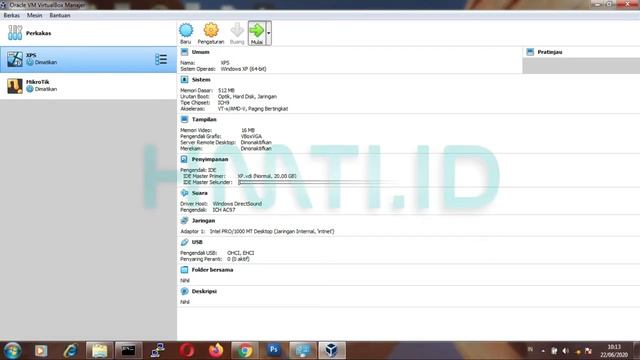The image size is (640, 360).
Task: Click the Buang (Discard) arrow icon
Action: (237, 30)
